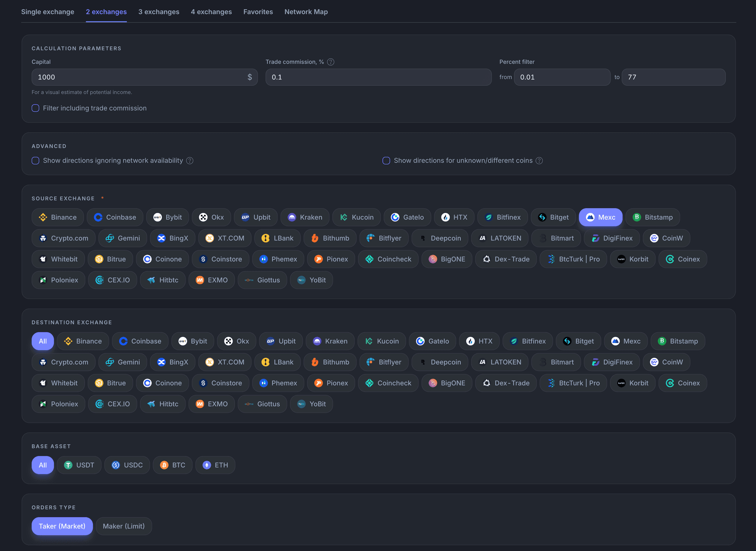The width and height of the screenshot is (756, 551).
Task: Click the Coinbase logo in source exchanges
Action: (x=98, y=217)
